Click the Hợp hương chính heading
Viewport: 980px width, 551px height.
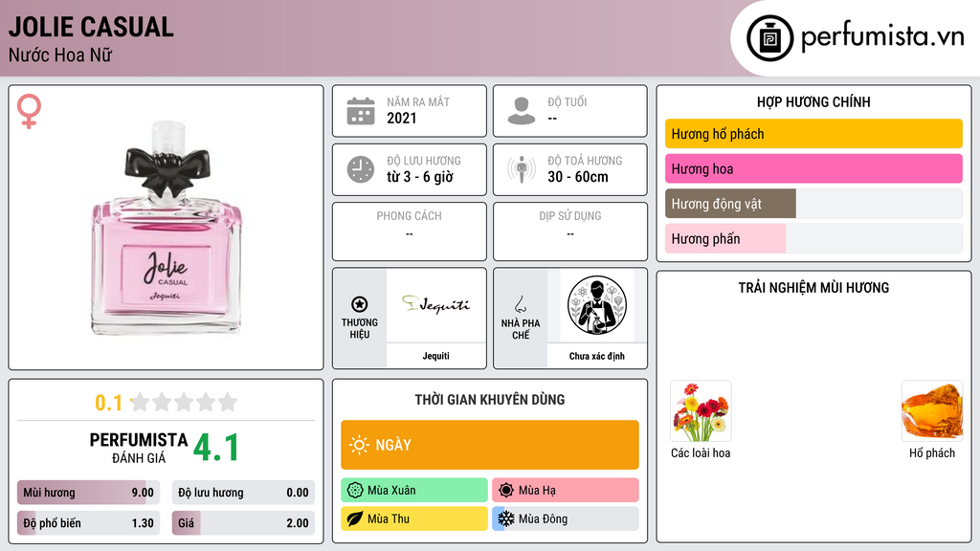813,101
